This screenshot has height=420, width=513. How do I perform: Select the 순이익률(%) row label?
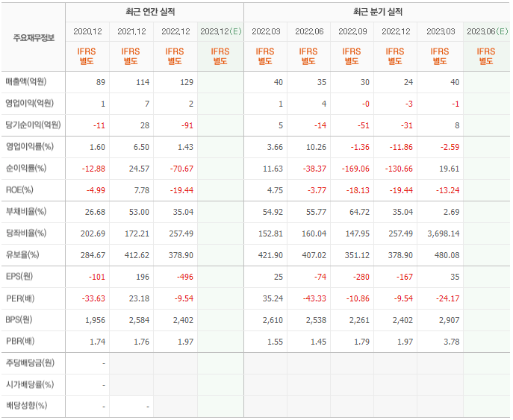point(26,168)
